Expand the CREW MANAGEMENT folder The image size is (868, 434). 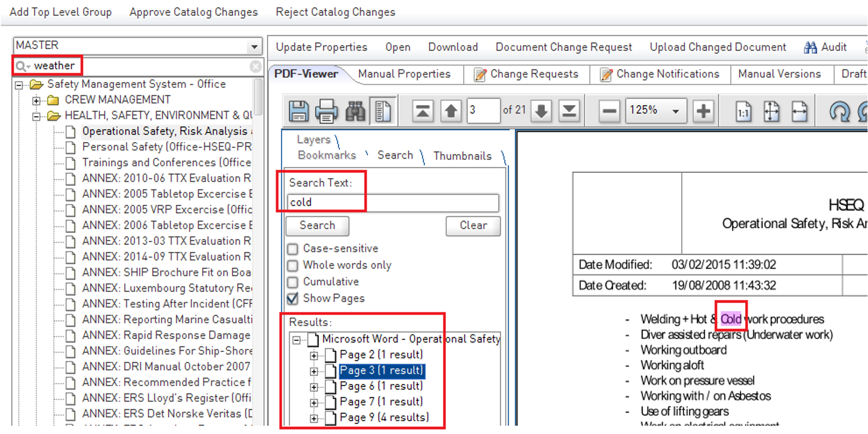37,100
